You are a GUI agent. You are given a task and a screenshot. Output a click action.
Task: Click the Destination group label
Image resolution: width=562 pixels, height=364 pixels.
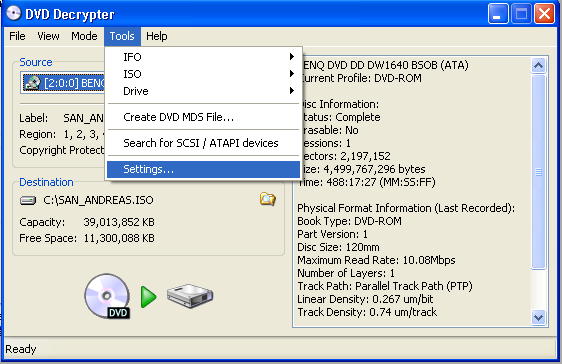(46, 182)
